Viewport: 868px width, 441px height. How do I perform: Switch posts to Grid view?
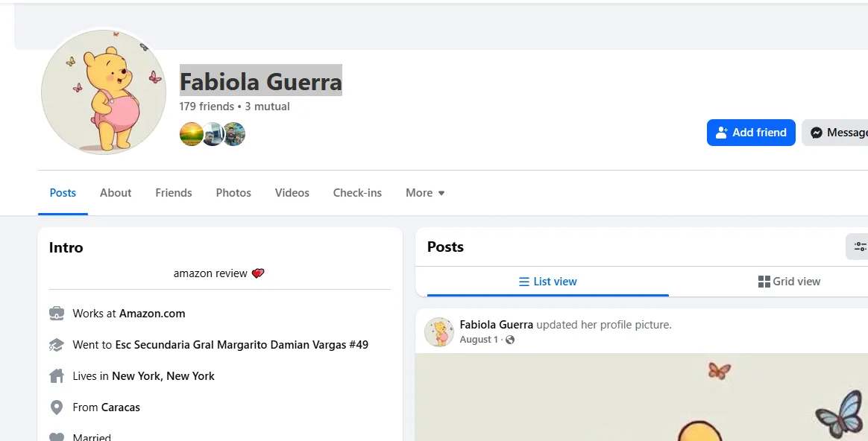789,282
